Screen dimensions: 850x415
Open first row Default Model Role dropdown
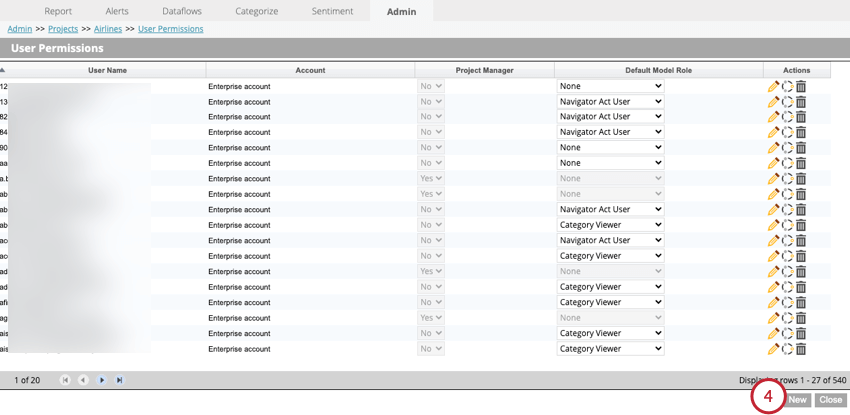pyautogui.click(x=610, y=86)
